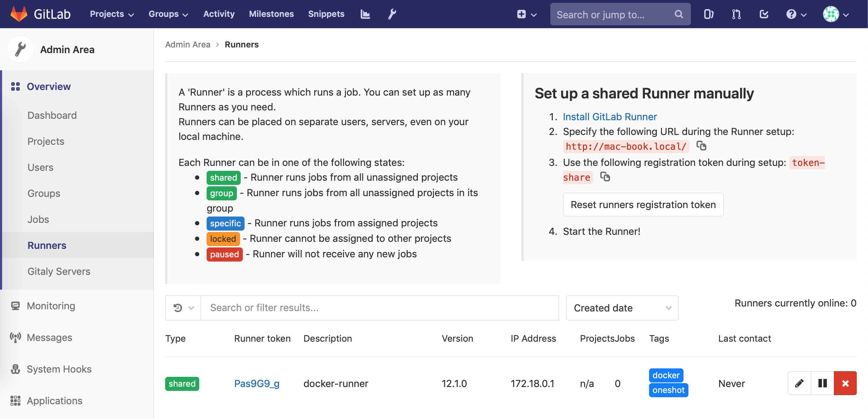
Task: Pause the docker-runner runner
Action: [822, 383]
